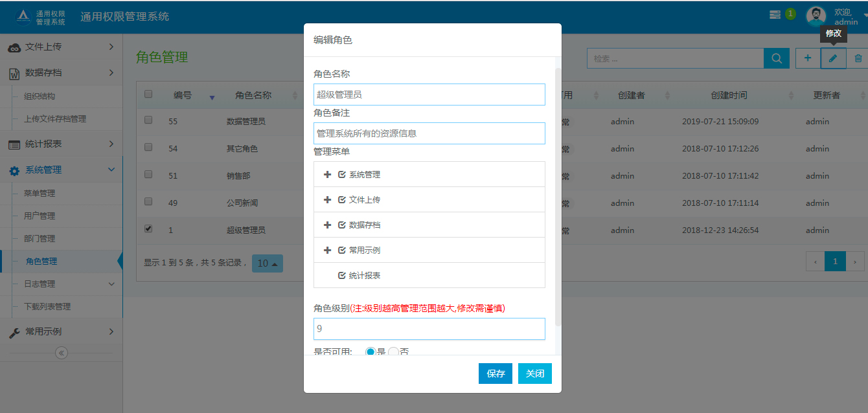
Task: Toggle 文件上传 checkbox in menu tree
Action: click(x=342, y=199)
